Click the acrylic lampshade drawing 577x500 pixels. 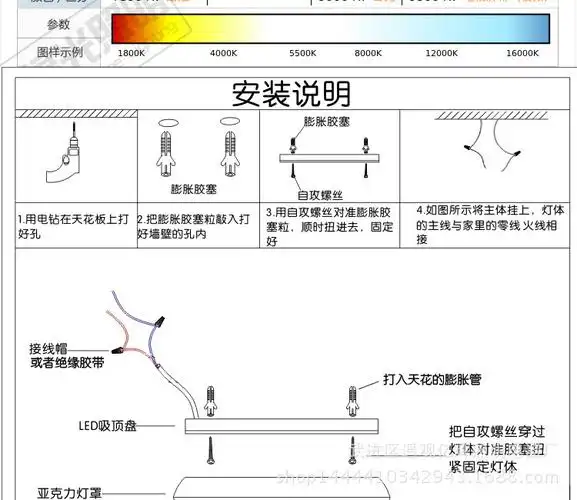tap(282, 489)
